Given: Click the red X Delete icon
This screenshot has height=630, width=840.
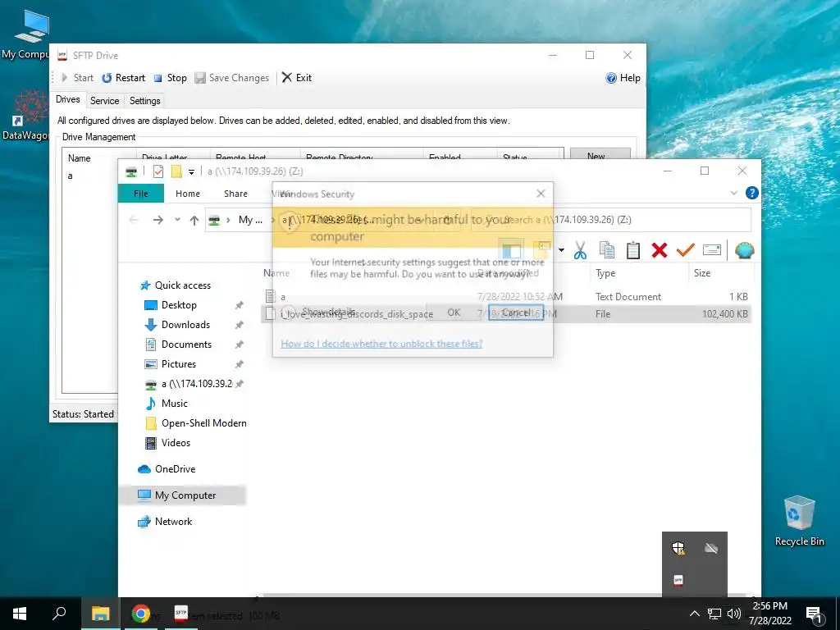Looking at the screenshot, I should click(660, 250).
